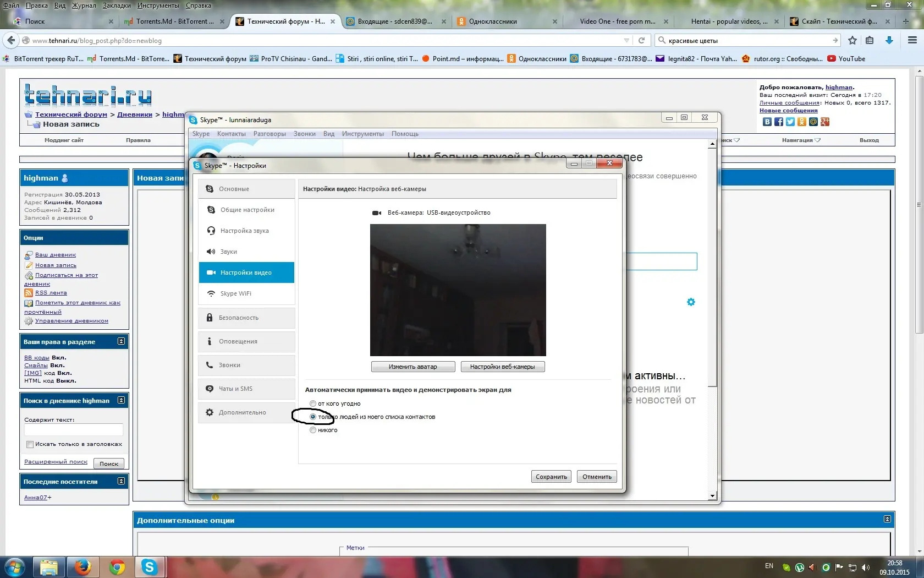Collapse the 'Последние посетители' panel
The image size is (924, 578).
[x=121, y=481]
